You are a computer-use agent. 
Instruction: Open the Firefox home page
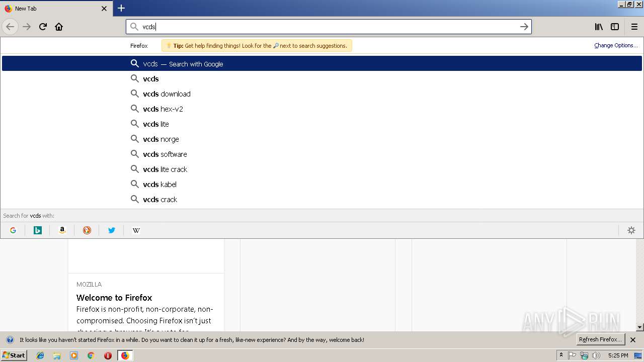59,27
